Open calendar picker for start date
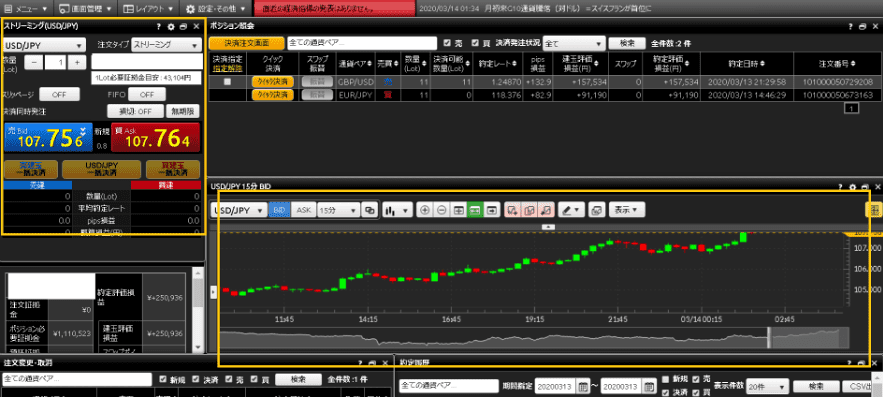 point(583,387)
